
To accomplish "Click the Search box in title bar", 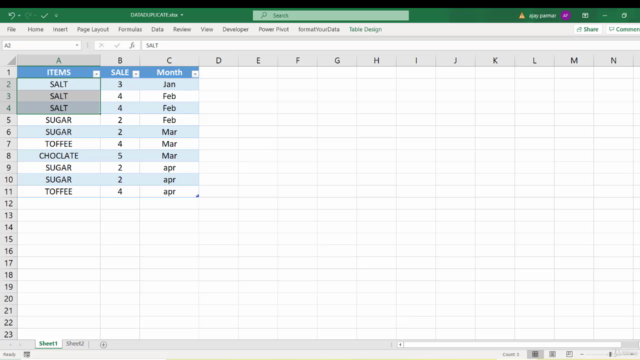I will point(331,16).
